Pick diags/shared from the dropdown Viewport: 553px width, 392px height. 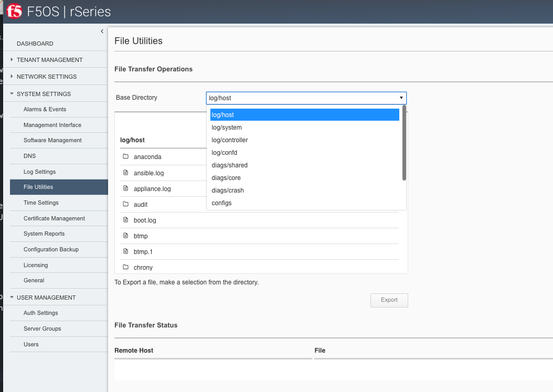pyautogui.click(x=305, y=165)
